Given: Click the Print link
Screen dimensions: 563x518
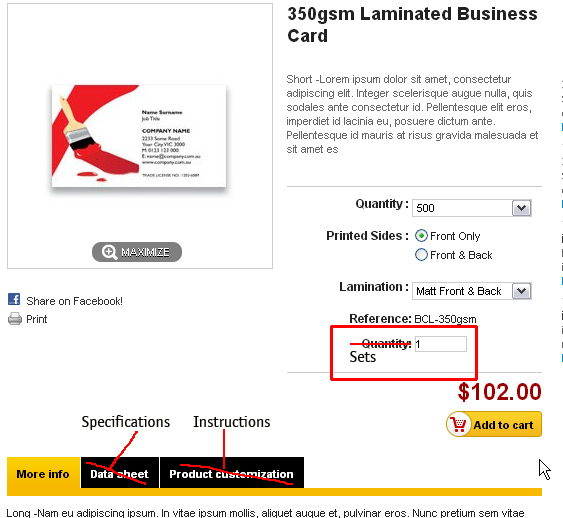Looking at the screenshot, I should click(x=37, y=319).
